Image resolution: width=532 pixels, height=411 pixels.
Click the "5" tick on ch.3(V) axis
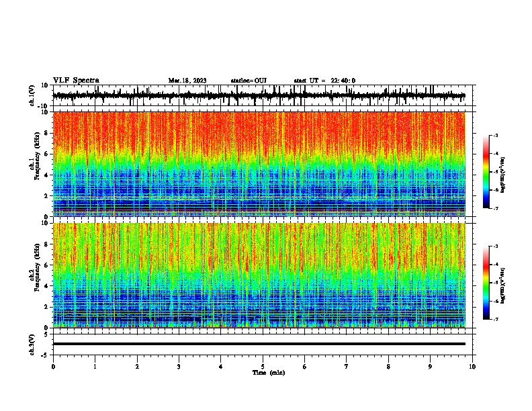click(x=46, y=334)
